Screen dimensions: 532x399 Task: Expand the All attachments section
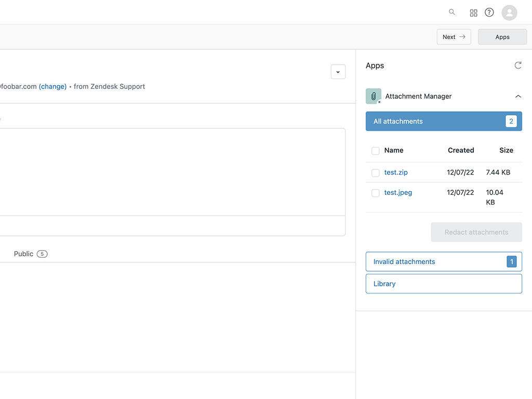click(x=444, y=121)
